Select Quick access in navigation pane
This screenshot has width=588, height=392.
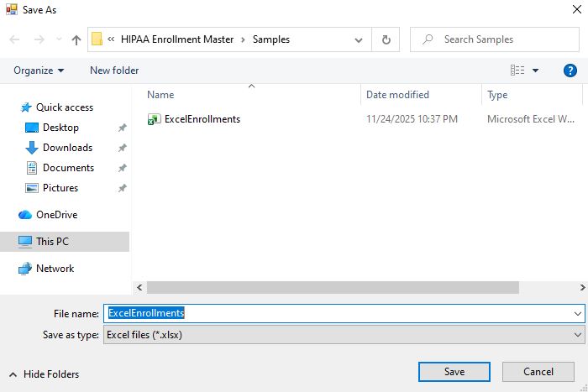coord(65,107)
